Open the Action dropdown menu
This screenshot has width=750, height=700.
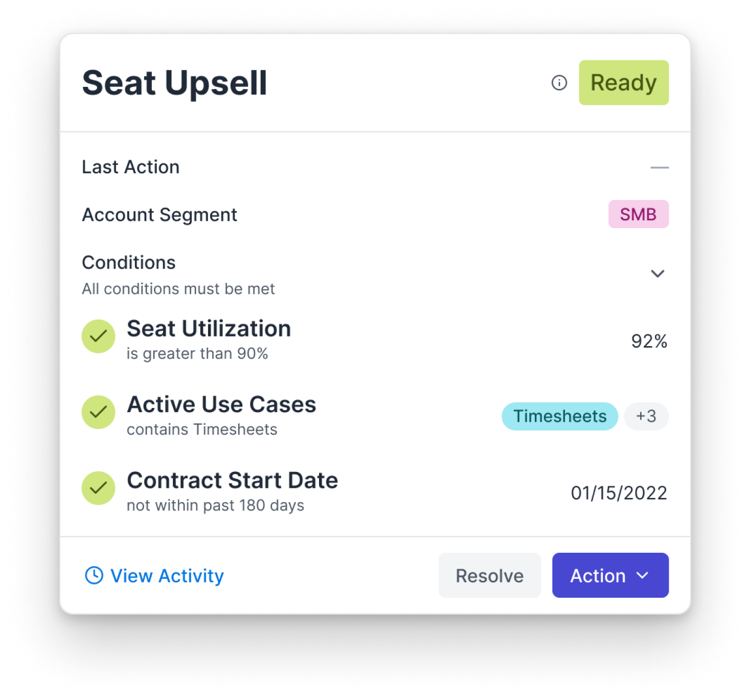pyautogui.click(x=610, y=575)
